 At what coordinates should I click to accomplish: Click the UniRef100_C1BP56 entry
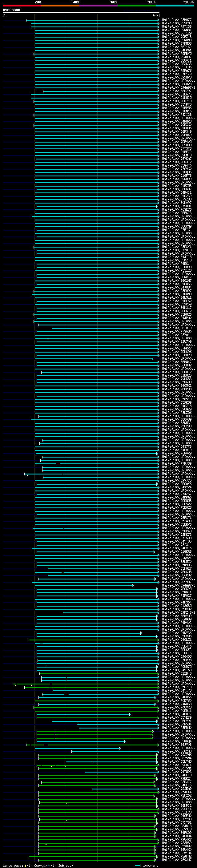(x=177, y=108)
